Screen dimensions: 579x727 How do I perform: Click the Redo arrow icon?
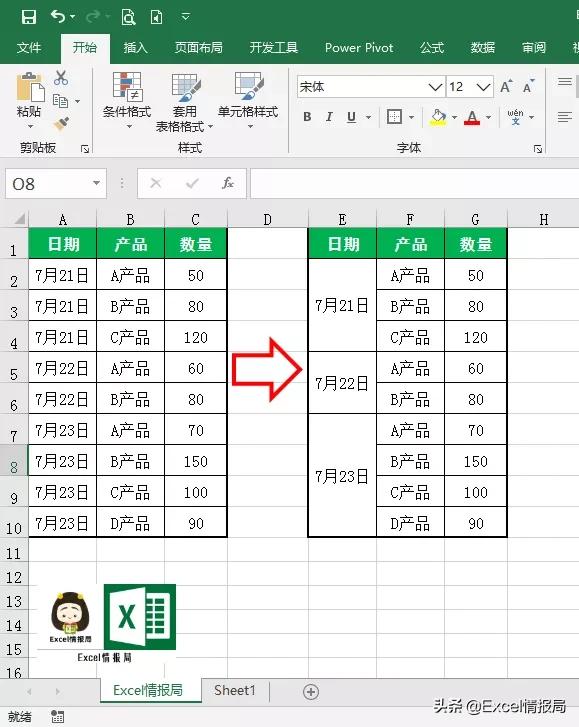pos(93,17)
